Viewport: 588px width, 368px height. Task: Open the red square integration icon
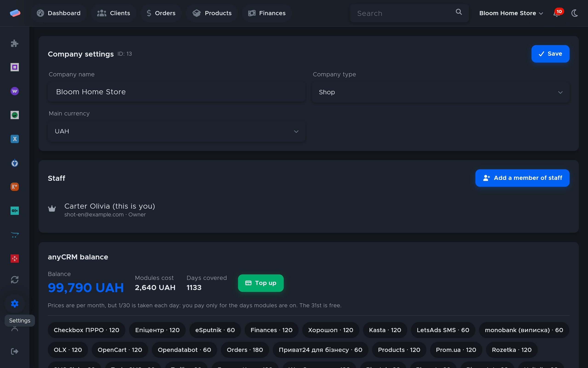(14, 259)
